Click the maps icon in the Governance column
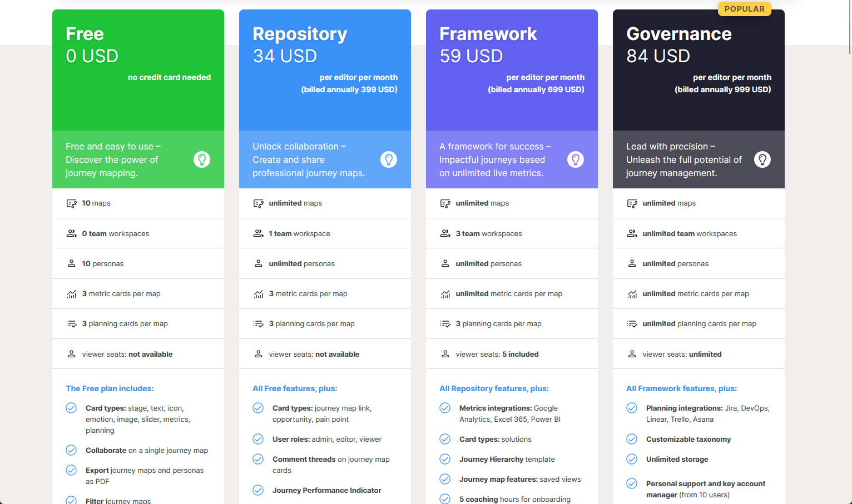Screen dimensions: 852x504 pyautogui.click(x=632, y=203)
